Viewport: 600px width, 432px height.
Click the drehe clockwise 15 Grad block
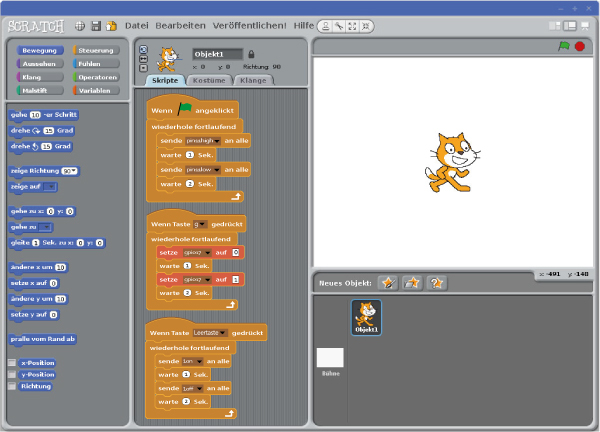[x=42, y=131]
